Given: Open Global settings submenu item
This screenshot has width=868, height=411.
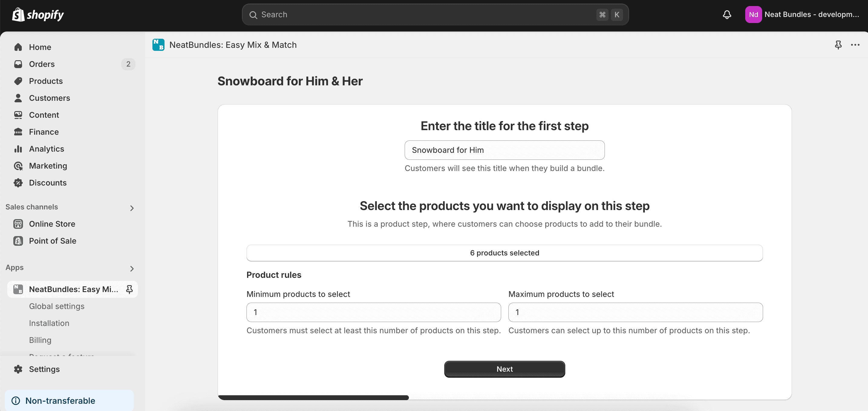Looking at the screenshot, I should [x=57, y=306].
